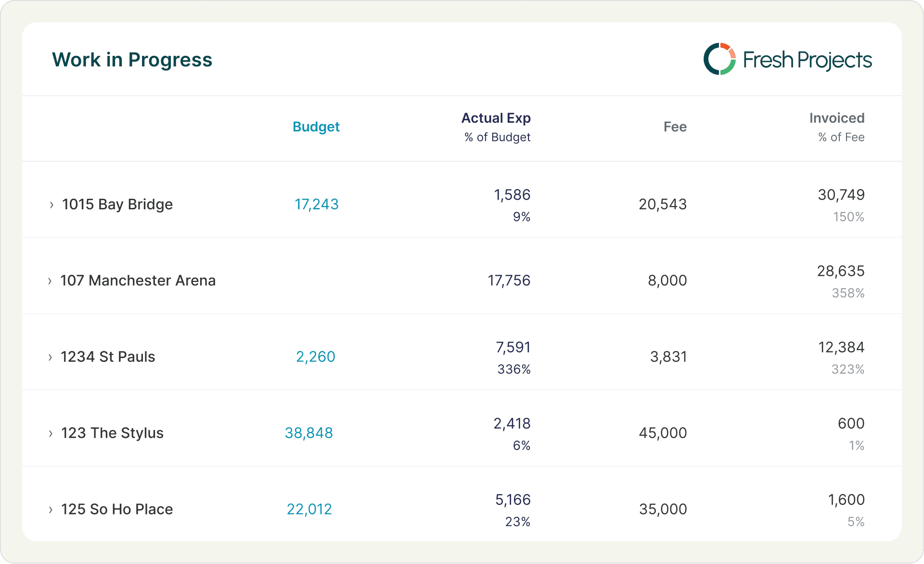Click the Fresh Projects brand text
Screen dimensions: 924x564
tap(807, 60)
